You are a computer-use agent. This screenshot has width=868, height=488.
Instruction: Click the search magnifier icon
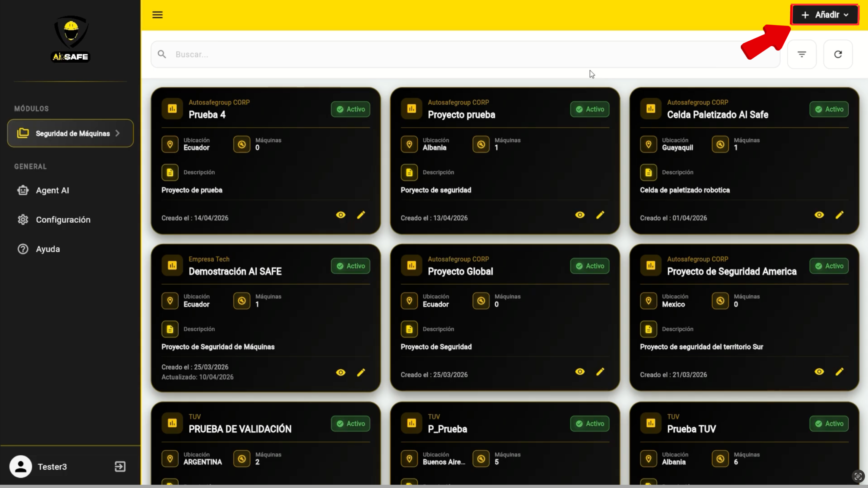pos(162,54)
